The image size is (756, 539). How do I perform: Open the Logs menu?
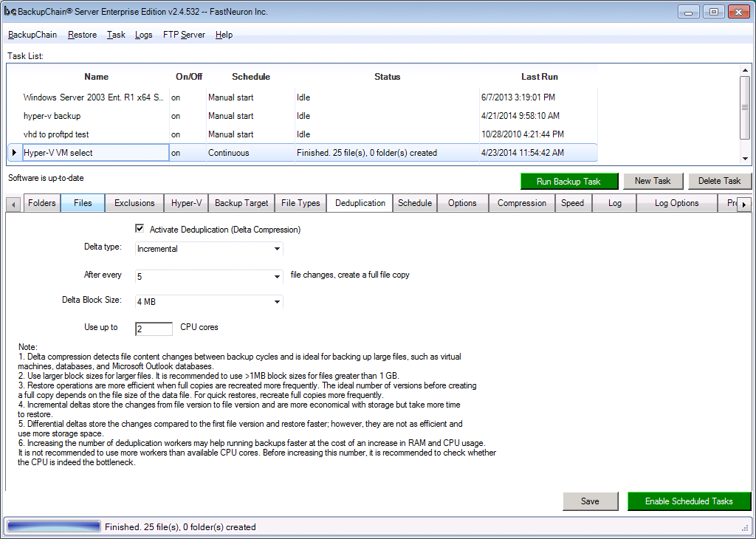[x=143, y=35]
